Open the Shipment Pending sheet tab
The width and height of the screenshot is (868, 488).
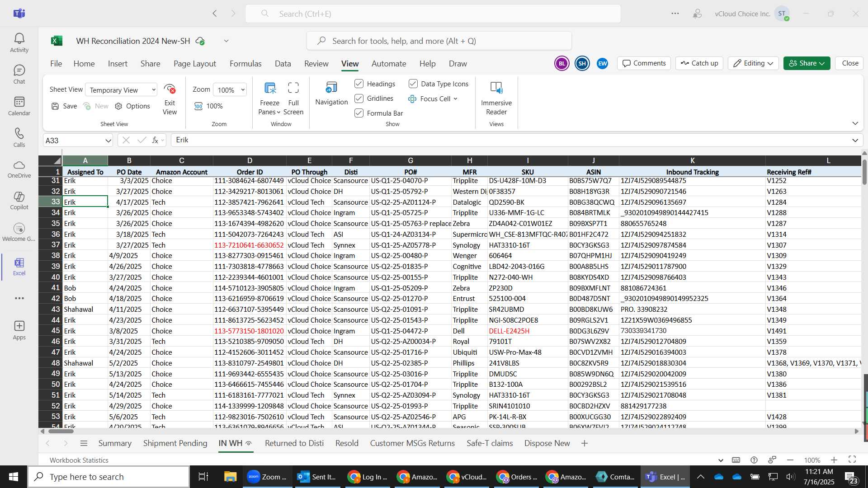point(175,443)
